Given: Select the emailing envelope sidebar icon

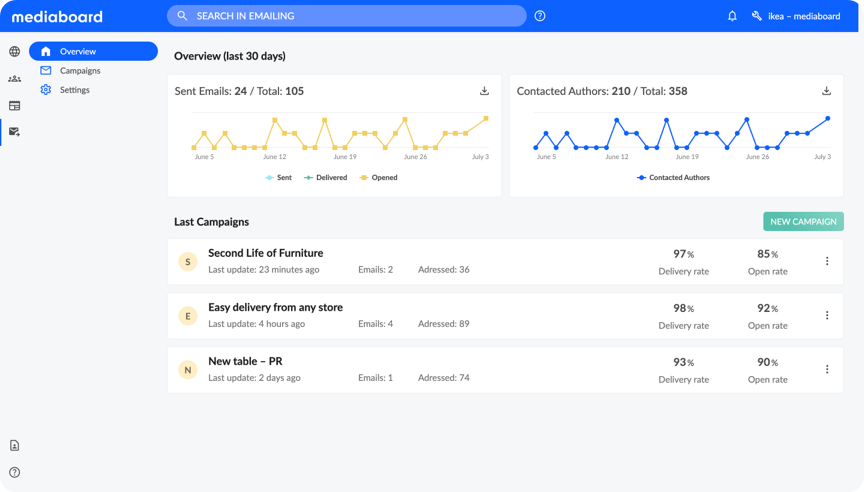Looking at the screenshot, I should coord(14,131).
